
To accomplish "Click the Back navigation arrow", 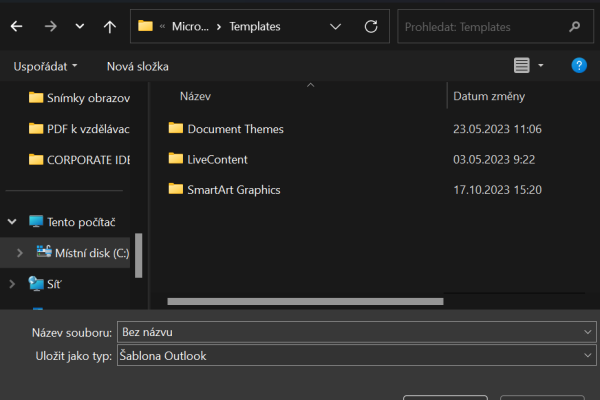I will pos(16,26).
